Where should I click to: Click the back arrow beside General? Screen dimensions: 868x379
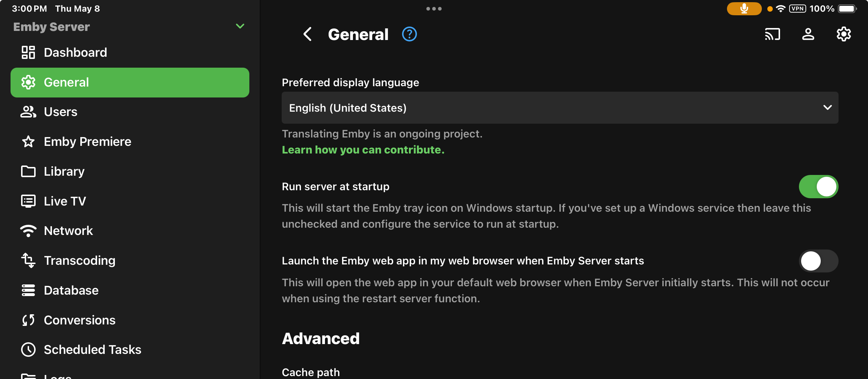[x=308, y=35]
